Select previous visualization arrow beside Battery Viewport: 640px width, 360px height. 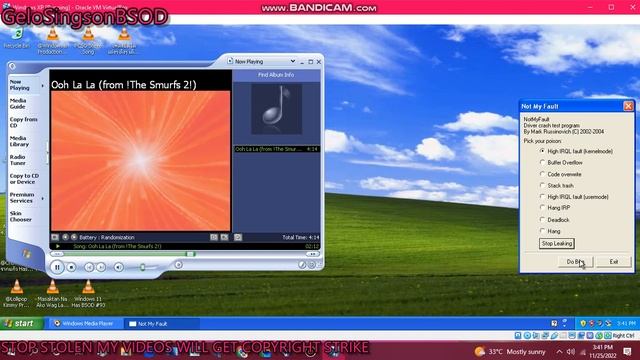(65, 237)
